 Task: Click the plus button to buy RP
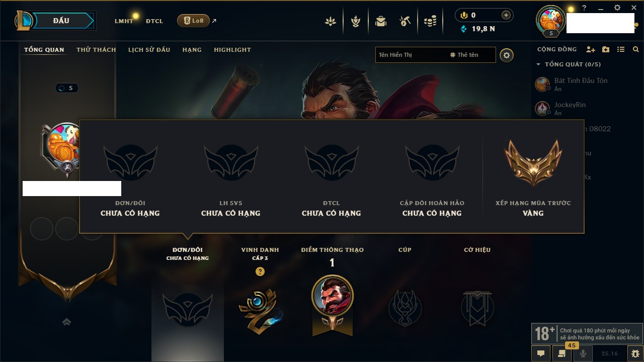pos(506,15)
